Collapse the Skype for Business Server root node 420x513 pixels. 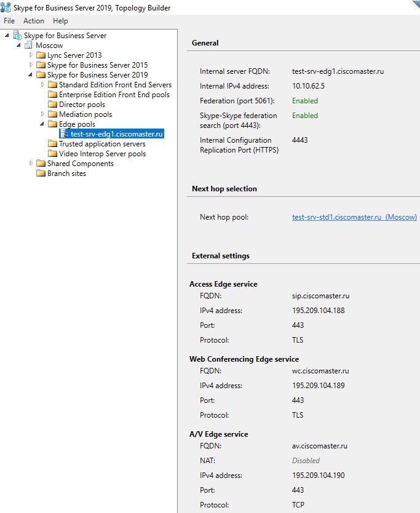coord(7,35)
